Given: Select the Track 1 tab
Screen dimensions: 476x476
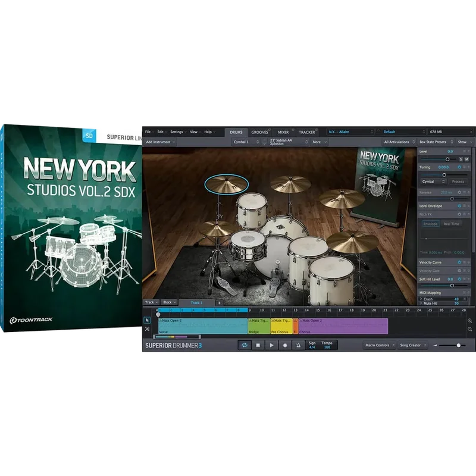Looking at the screenshot, I should 196,303.
